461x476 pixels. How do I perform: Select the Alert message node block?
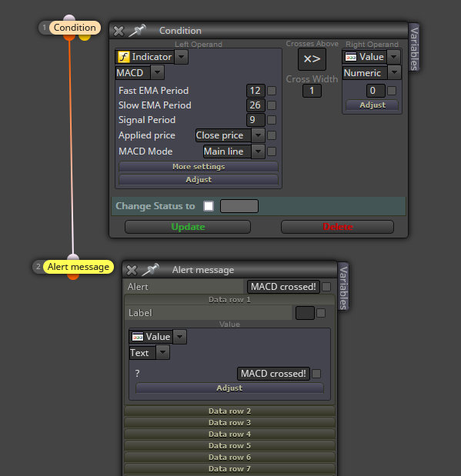point(79,267)
